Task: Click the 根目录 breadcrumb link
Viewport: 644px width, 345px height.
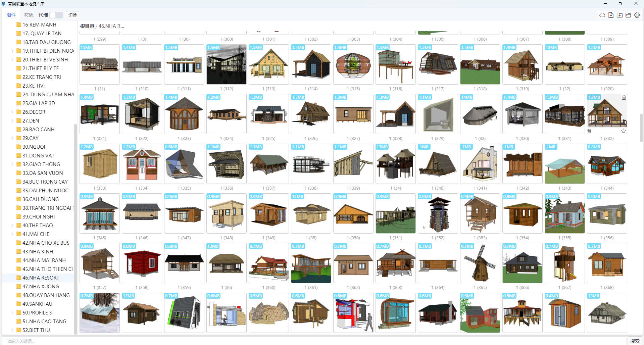Action: tap(87, 26)
